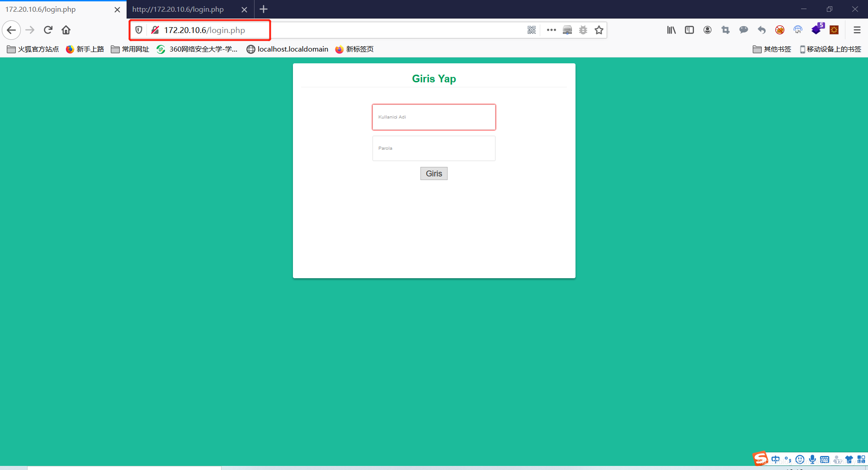Open the tracking protection shield icon
The width and height of the screenshot is (868, 470).
coord(139,30)
